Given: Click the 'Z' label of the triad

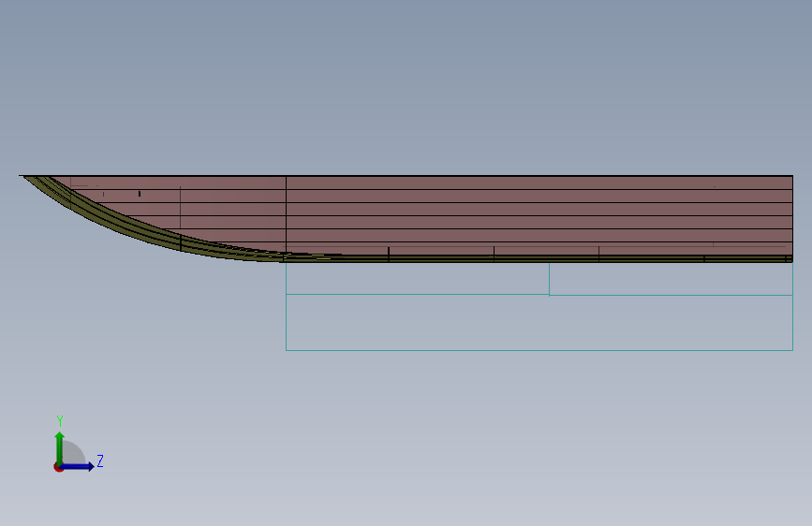Looking at the screenshot, I should coord(100,460).
